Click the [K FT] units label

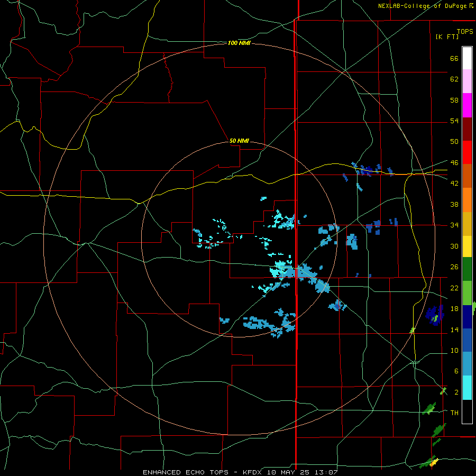click(x=447, y=37)
